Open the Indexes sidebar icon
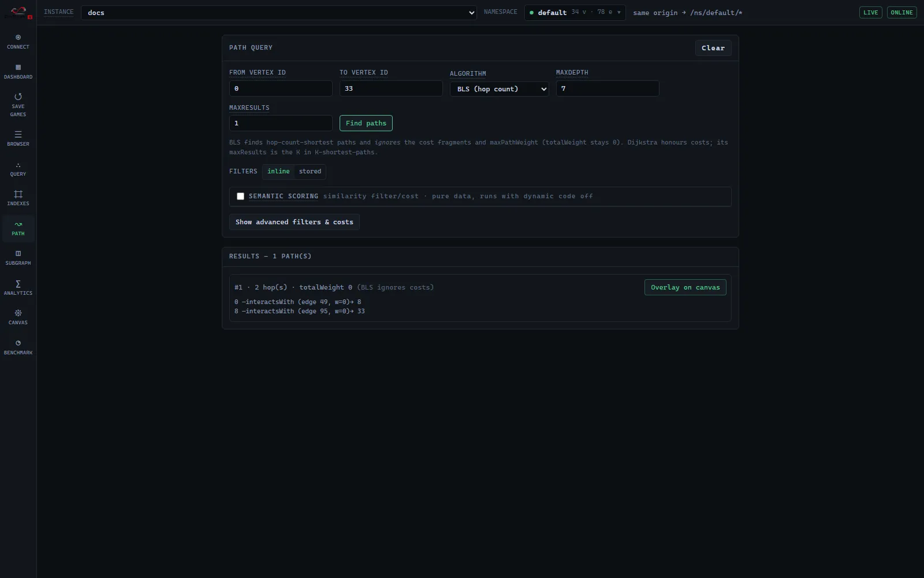Viewport: 924px width, 578px height. (x=18, y=198)
